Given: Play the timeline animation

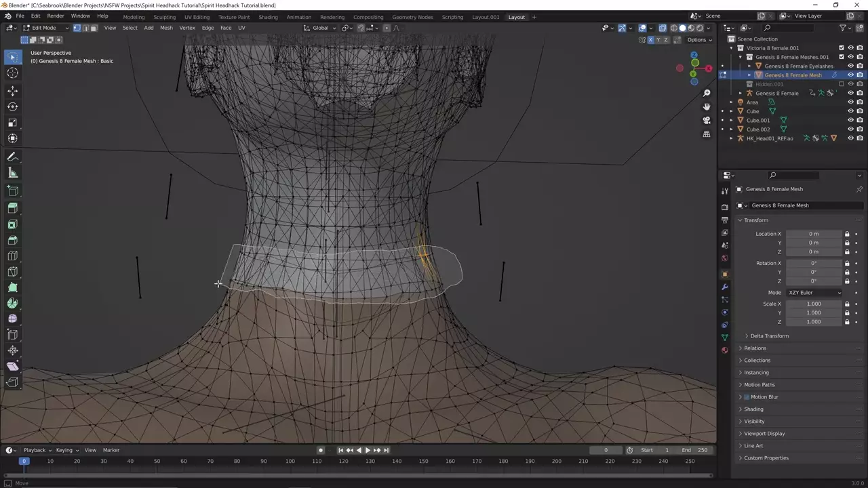Looking at the screenshot, I should coord(368,450).
